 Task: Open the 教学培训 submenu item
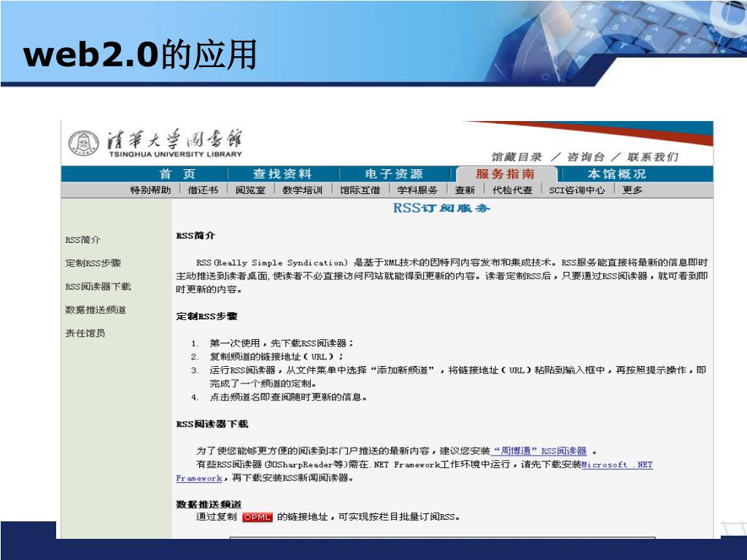coord(303,190)
